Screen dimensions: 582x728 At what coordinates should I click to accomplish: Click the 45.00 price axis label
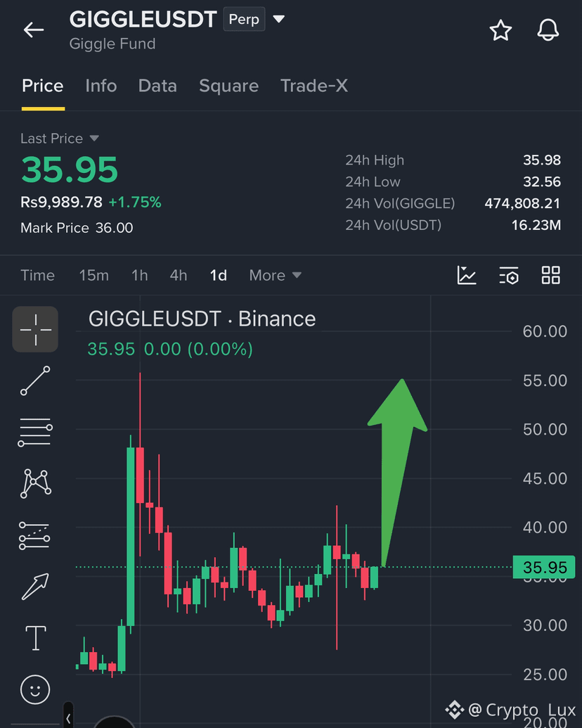click(545, 479)
